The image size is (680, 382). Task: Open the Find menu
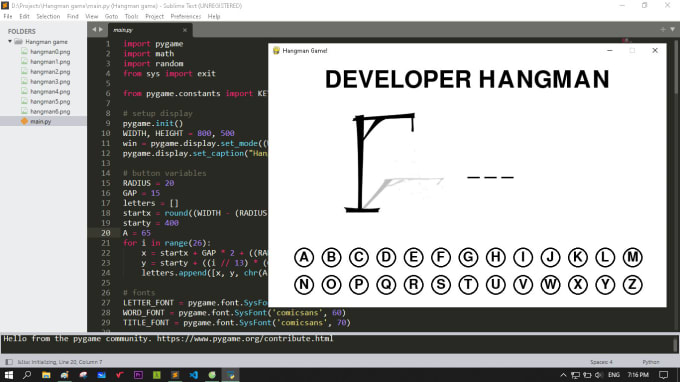[72, 16]
